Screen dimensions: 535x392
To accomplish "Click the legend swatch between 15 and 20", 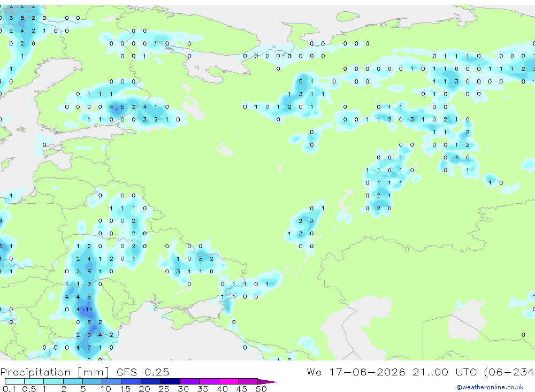I will click(x=132, y=381).
